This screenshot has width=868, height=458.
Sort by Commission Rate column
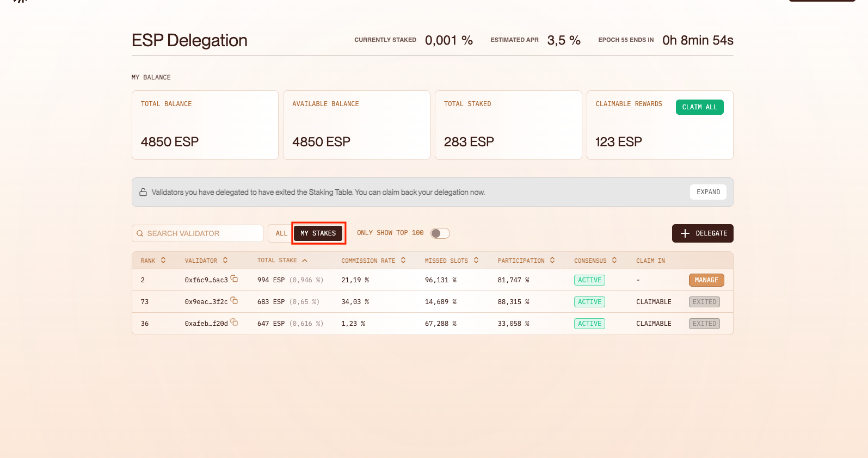tap(403, 261)
